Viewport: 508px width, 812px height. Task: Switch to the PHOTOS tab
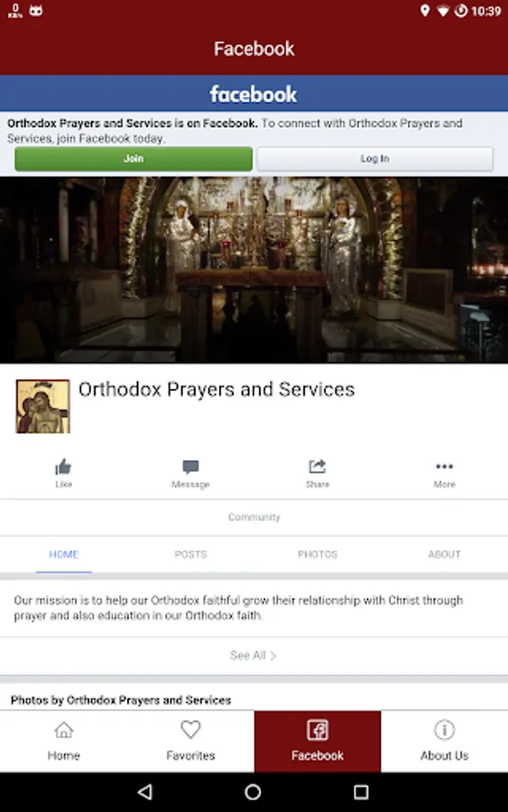[x=318, y=554]
